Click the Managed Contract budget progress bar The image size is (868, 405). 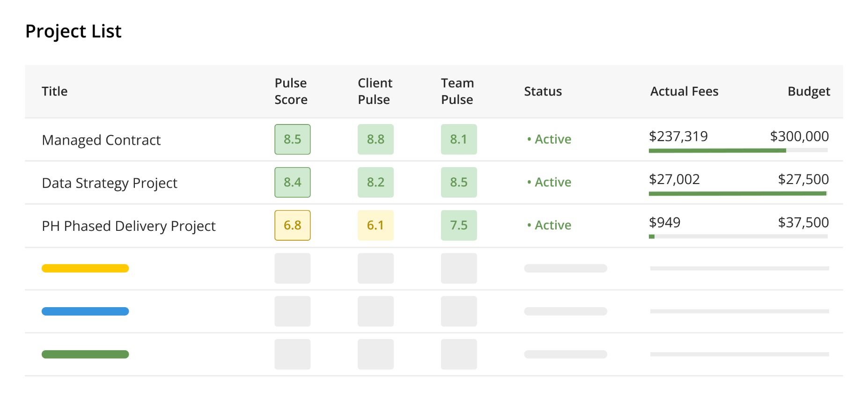[x=738, y=151]
